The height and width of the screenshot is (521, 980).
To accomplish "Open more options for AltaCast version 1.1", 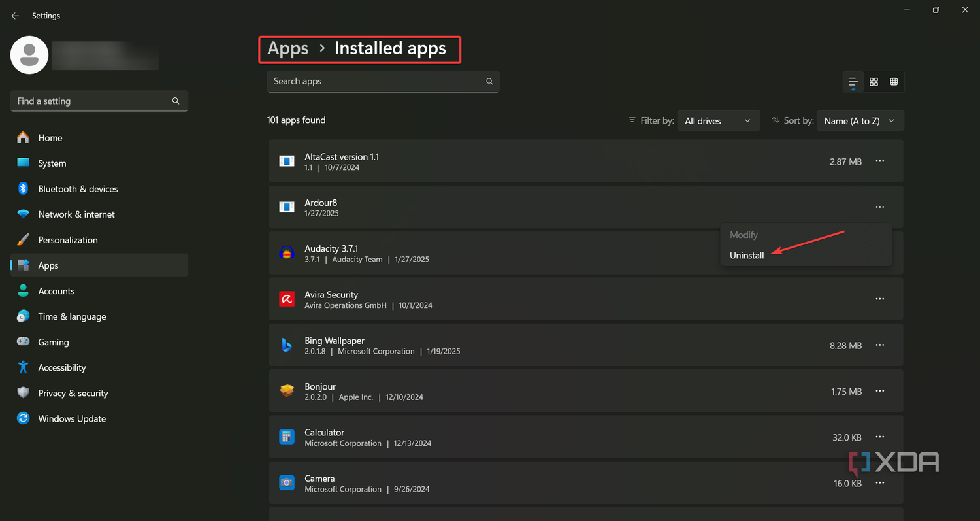I will pos(880,161).
